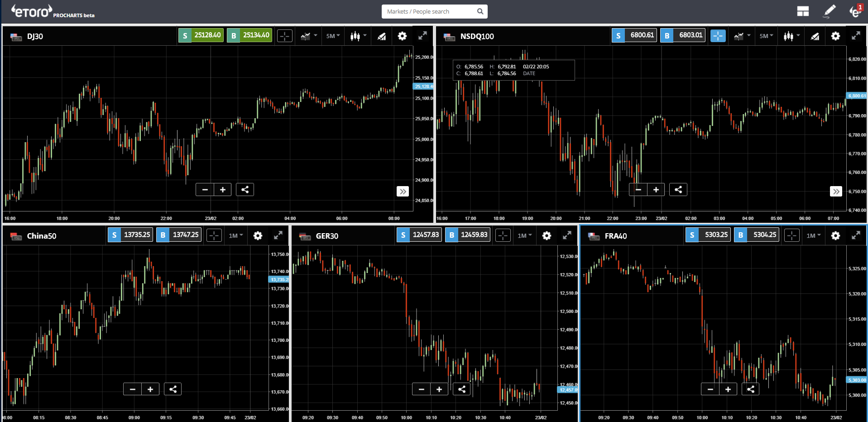Open FRA40 chart settings gear
Screen dimensions: 868x422
(x=835, y=235)
